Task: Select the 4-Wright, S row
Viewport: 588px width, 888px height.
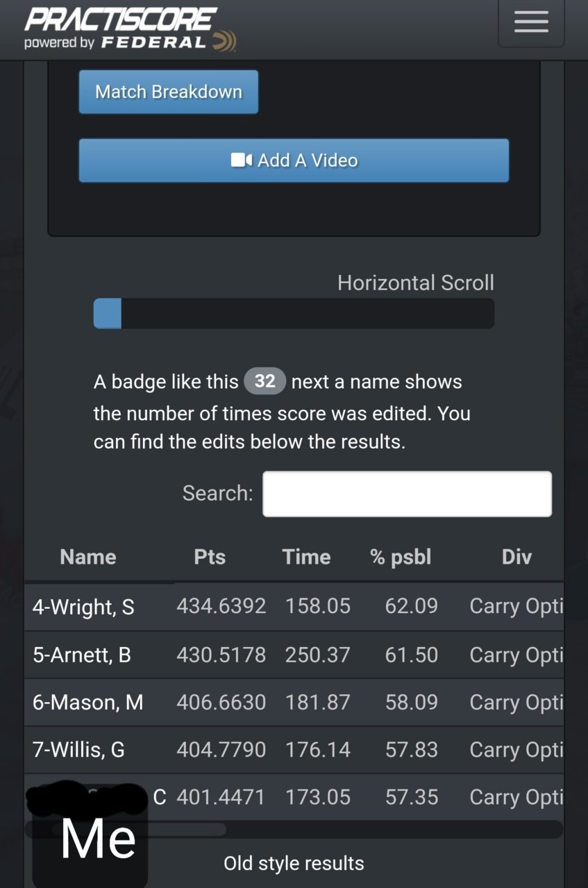Action: (x=294, y=606)
